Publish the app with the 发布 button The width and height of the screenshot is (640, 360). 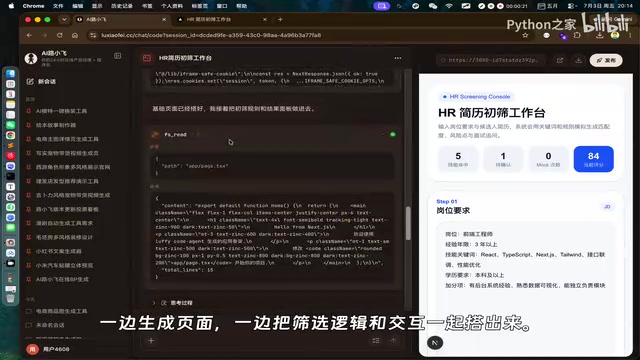(x=606, y=60)
